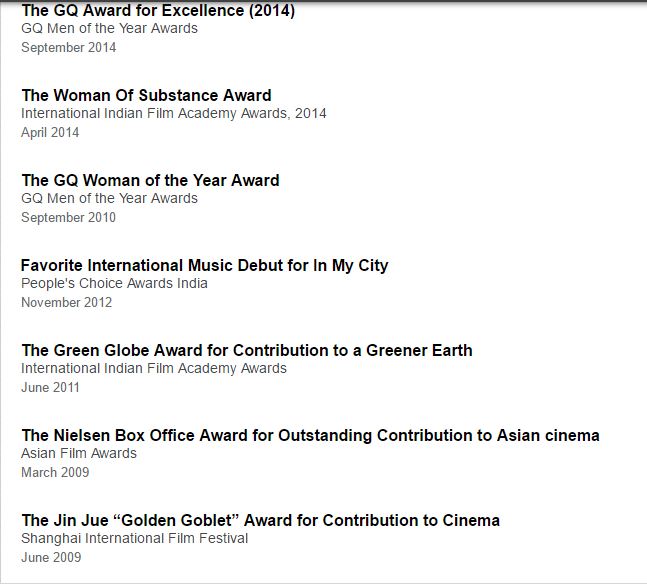Open The GQ Woman of the Year Award
The height and width of the screenshot is (584, 647).
click(150, 181)
